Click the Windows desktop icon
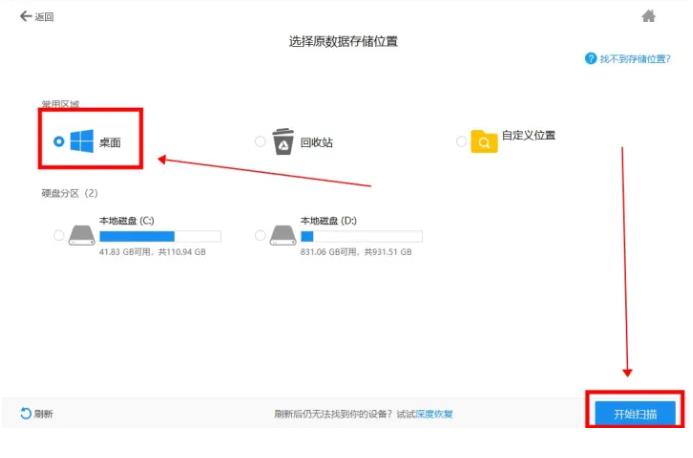Viewport: 693px width, 458px height. pyautogui.click(x=82, y=141)
